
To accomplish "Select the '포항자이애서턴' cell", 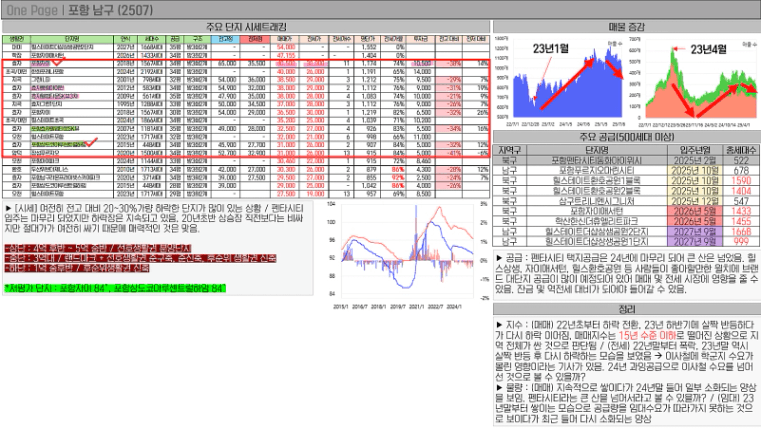I will [596, 211].
